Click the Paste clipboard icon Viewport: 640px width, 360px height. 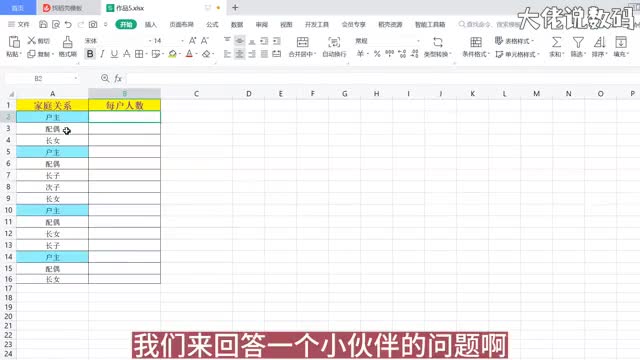pos(14,42)
